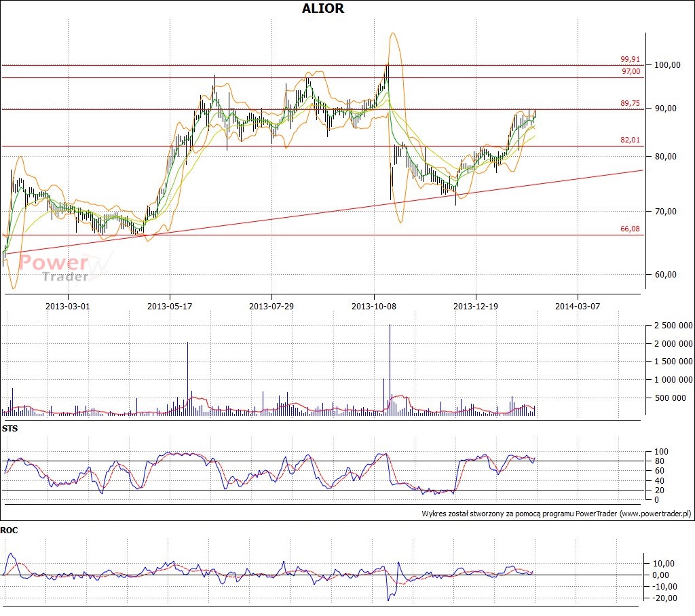Select the 66,08 support level label
Image resolution: width=695 pixels, height=616 pixels.
(630, 229)
